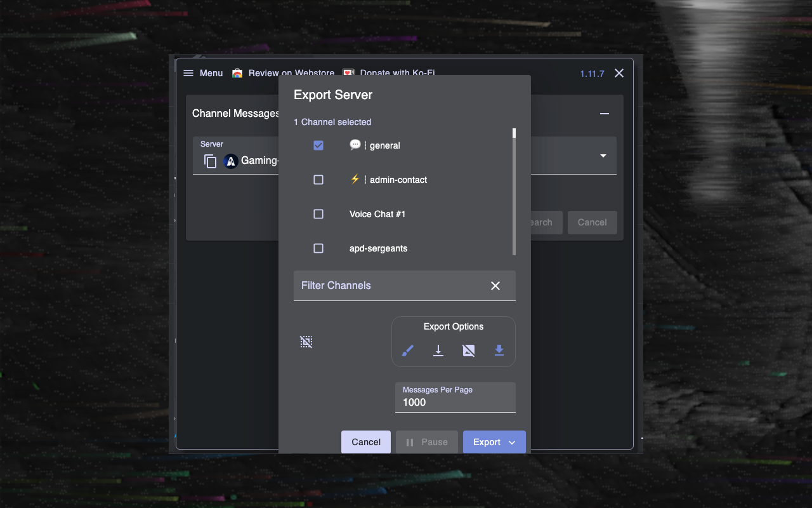
Task: Click the crossed-out image icon in Export Options
Action: coord(469,351)
